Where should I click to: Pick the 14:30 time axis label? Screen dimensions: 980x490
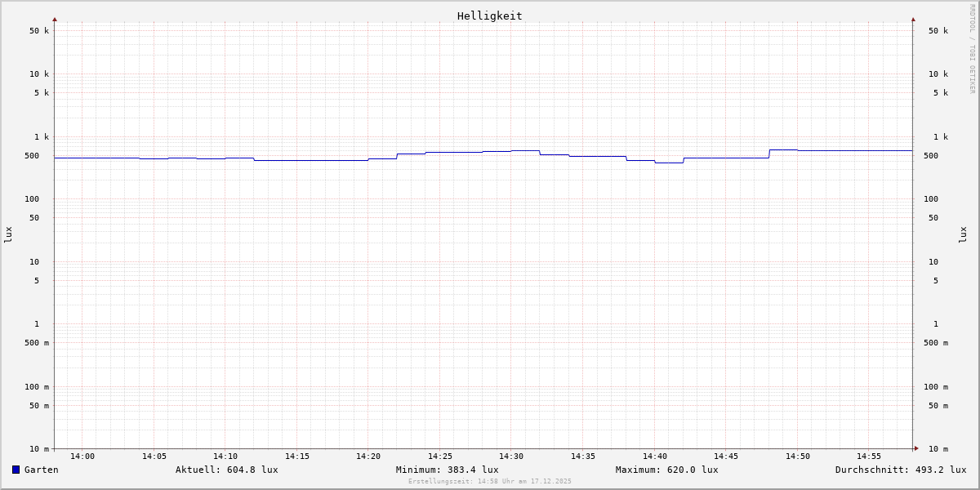(x=511, y=457)
